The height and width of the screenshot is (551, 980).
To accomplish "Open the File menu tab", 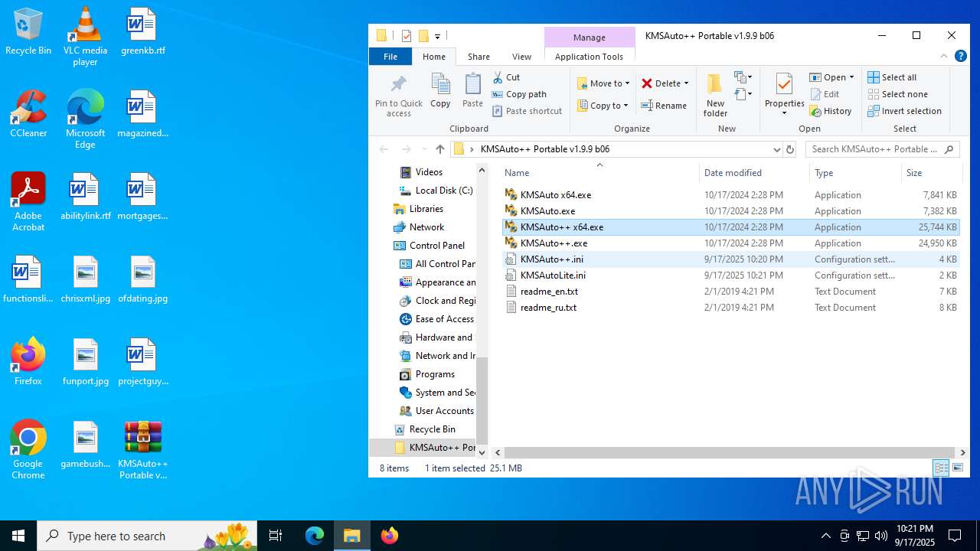I will (x=390, y=57).
